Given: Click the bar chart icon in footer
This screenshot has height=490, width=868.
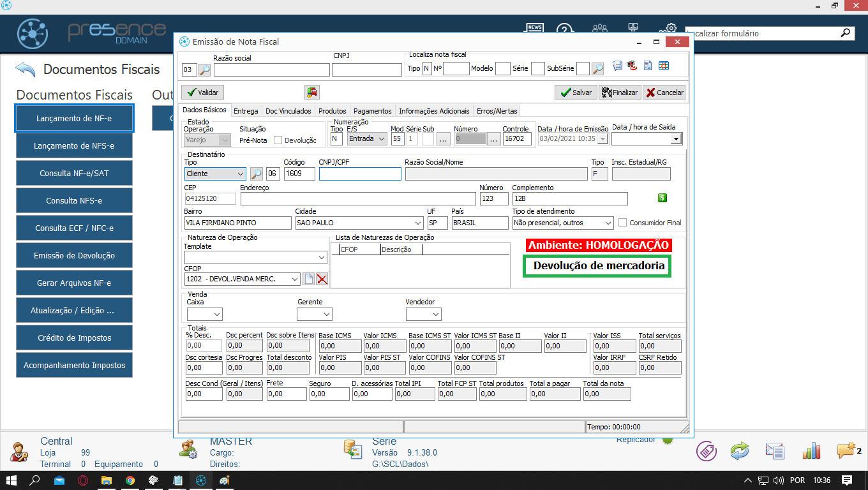Looking at the screenshot, I should (811, 451).
